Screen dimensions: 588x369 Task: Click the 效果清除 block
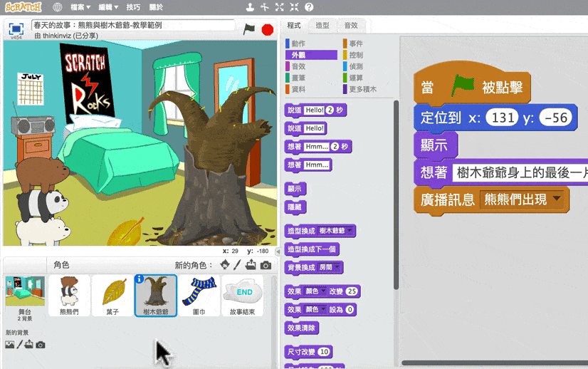click(x=301, y=328)
